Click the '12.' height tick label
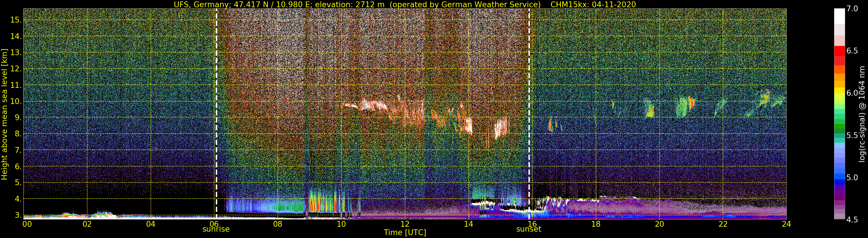 click(16, 69)
